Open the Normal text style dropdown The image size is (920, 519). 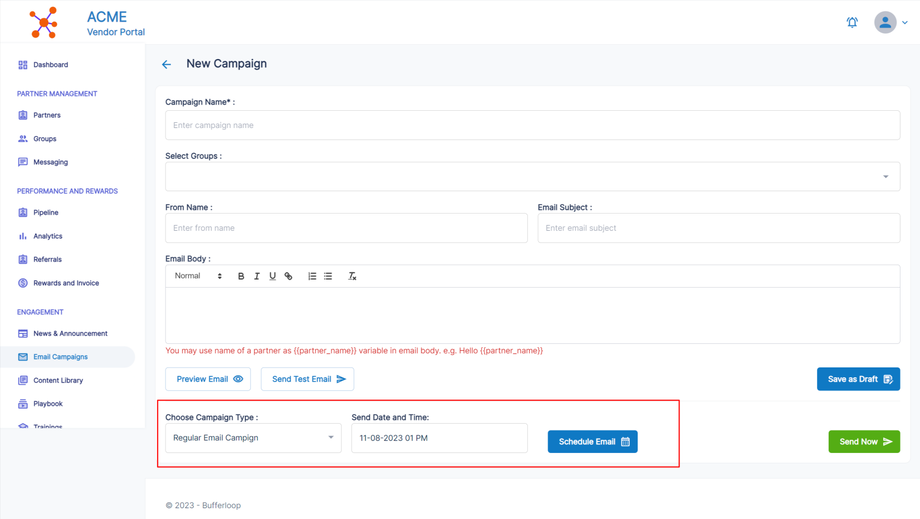198,276
